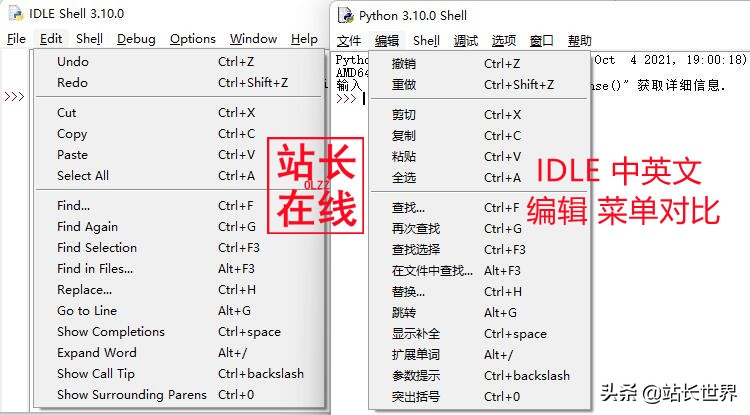
Task: Open the Help menu
Action: [x=304, y=39]
